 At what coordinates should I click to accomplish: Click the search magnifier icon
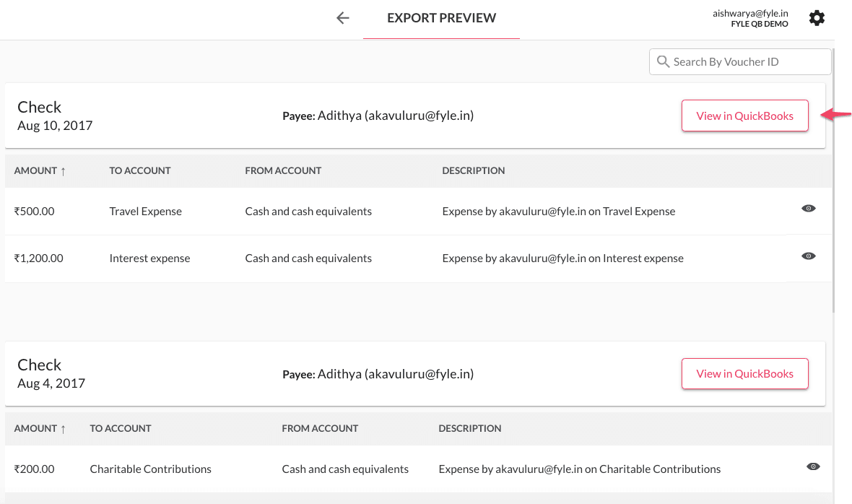[663, 62]
